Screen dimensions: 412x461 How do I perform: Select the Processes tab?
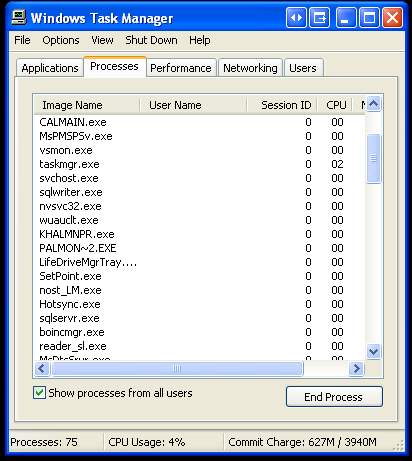pos(114,67)
